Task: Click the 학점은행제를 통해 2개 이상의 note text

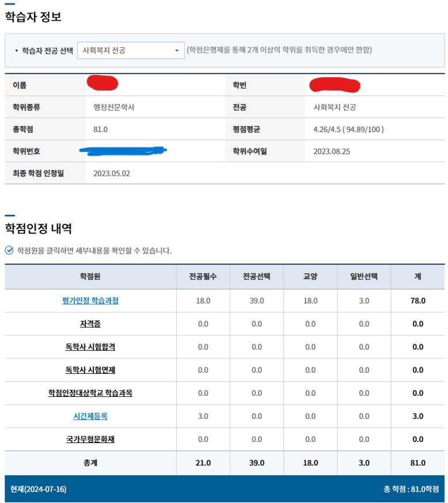Action: (279, 50)
